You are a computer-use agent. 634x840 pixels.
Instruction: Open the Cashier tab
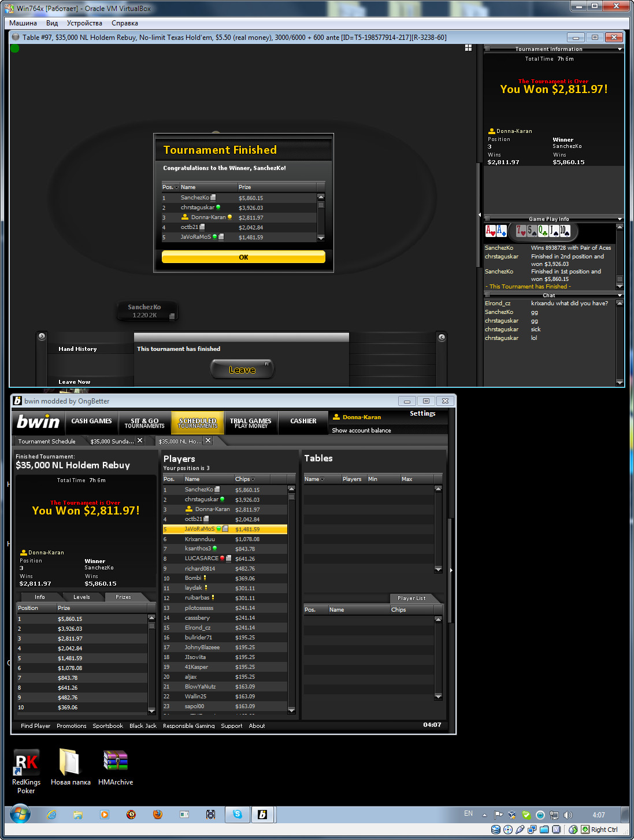tap(303, 422)
